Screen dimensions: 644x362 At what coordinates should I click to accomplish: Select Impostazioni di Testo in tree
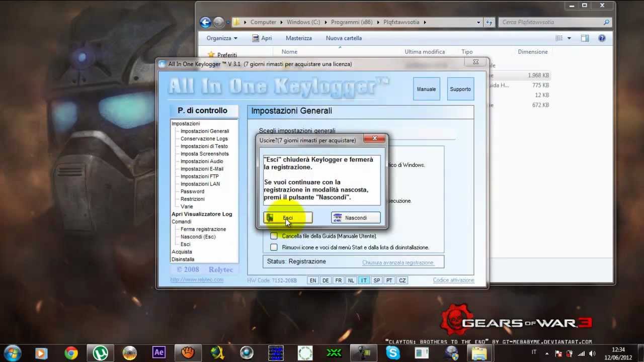click(204, 146)
